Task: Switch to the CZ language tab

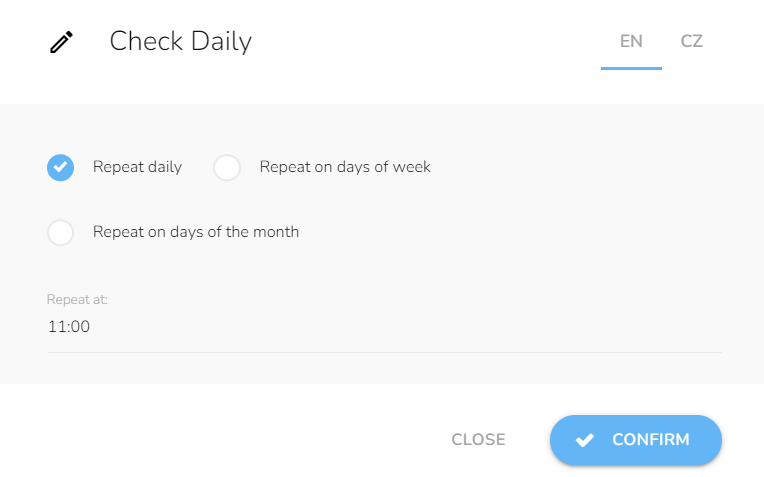Action: pos(691,41)
